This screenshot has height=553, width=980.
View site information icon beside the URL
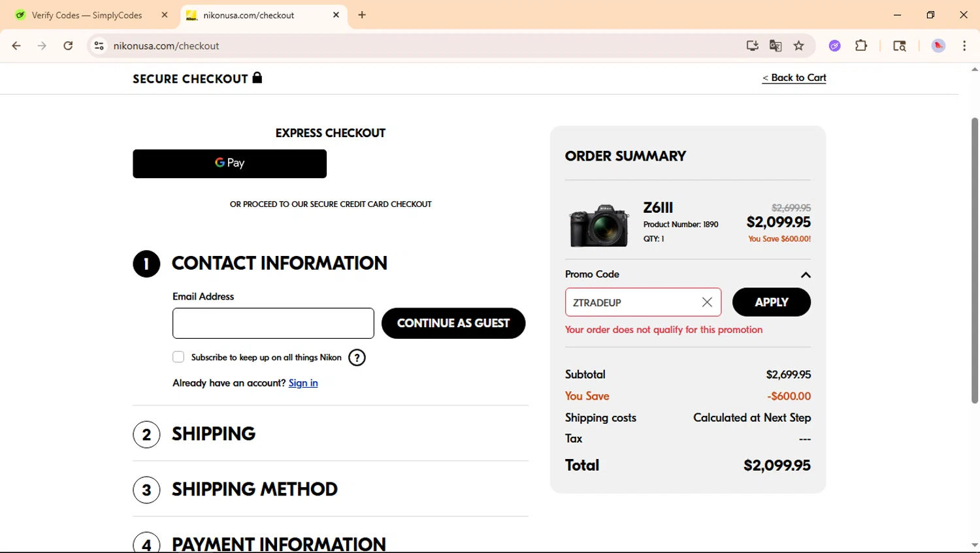click(99, 46)
